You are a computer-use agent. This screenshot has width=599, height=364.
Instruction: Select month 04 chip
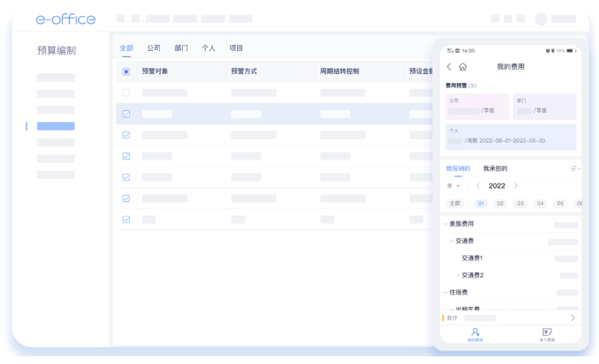click(540, 204)
